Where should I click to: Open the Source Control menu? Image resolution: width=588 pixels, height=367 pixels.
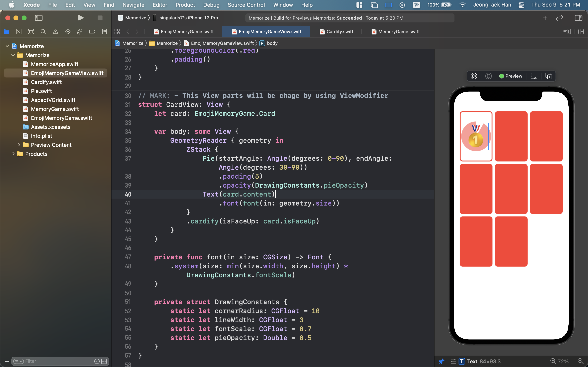(x=246, y=5)
